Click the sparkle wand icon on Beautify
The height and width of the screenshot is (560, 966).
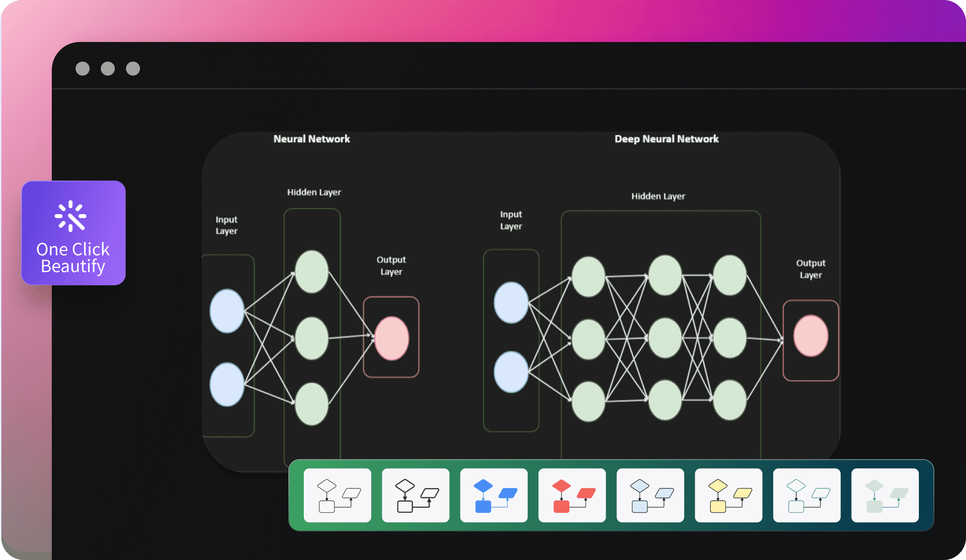coord(71,216)
